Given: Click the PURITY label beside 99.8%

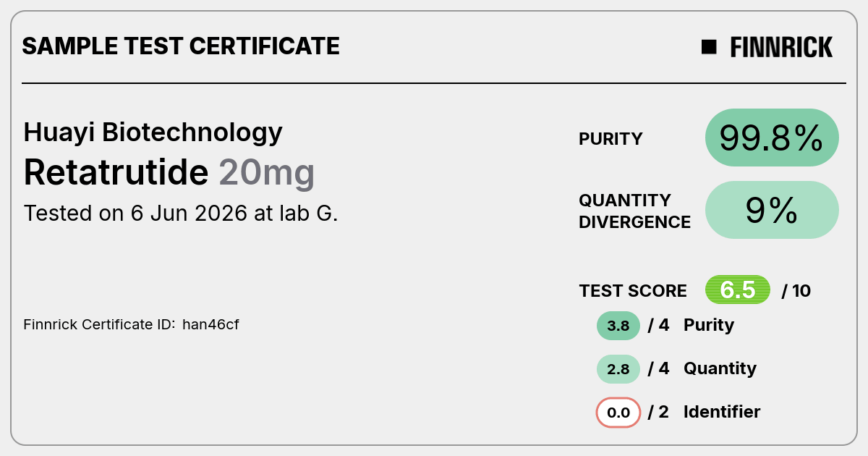Looking at the screenshot, I should 610,139.
